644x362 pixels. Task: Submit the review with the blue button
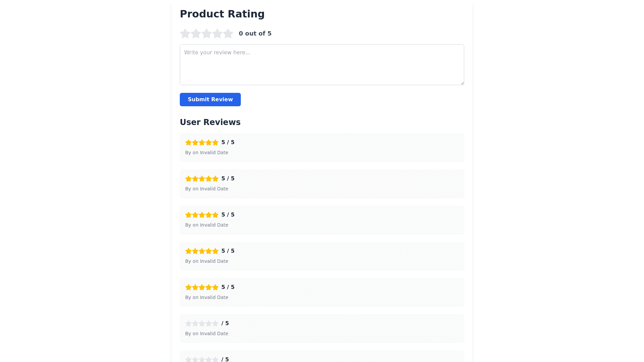pos(210,100)
